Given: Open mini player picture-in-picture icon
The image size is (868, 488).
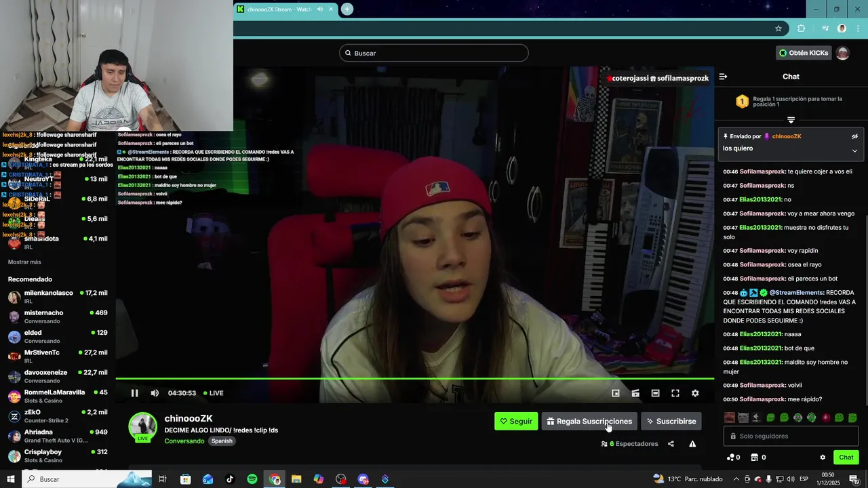Looking at the screenshot, I should [616, 393].
